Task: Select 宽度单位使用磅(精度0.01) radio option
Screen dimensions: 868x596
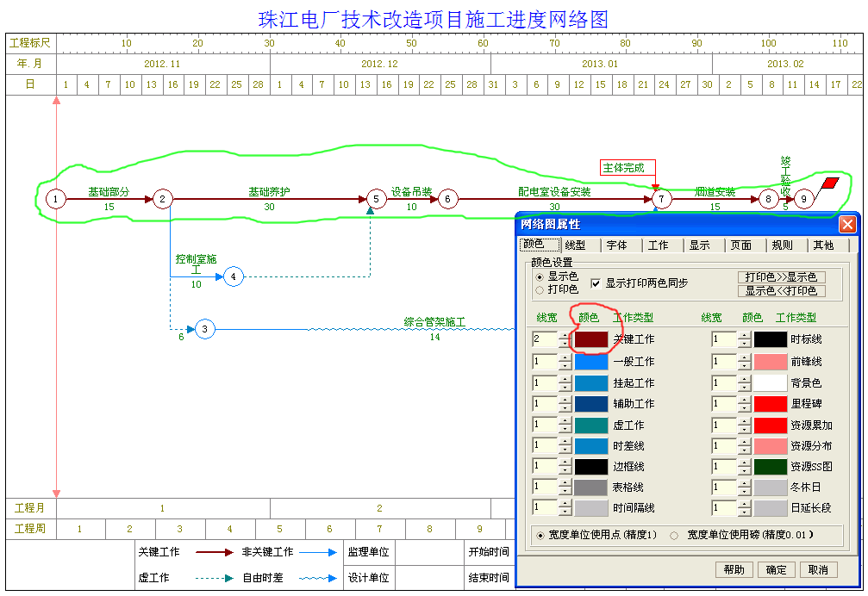Action: click(674, 535)
